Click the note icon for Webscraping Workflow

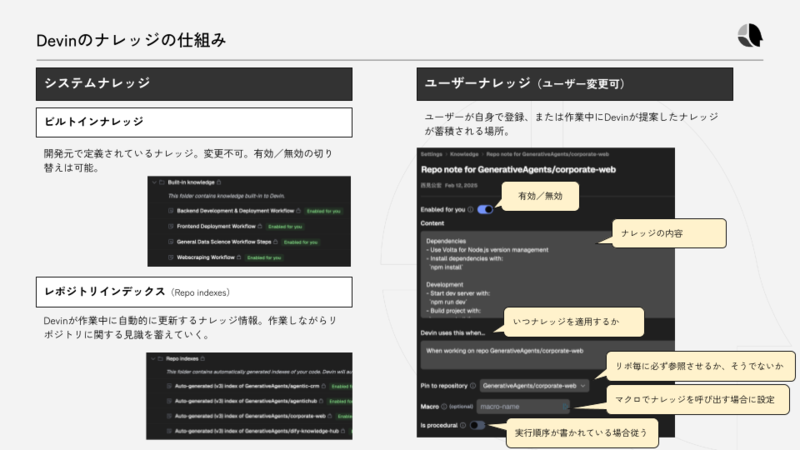171,257
